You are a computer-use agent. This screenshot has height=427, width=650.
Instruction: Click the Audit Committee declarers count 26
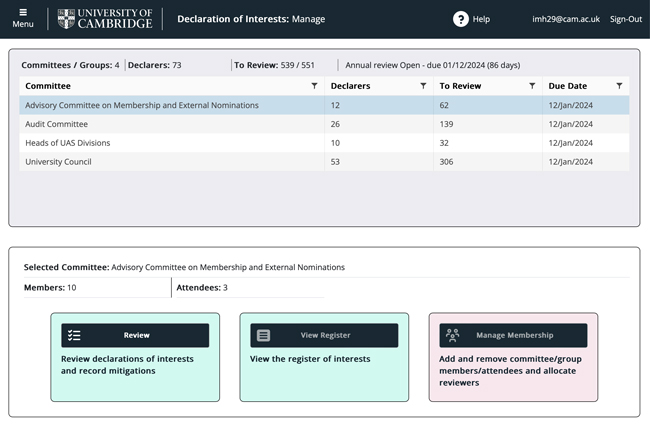click(335, 124)
